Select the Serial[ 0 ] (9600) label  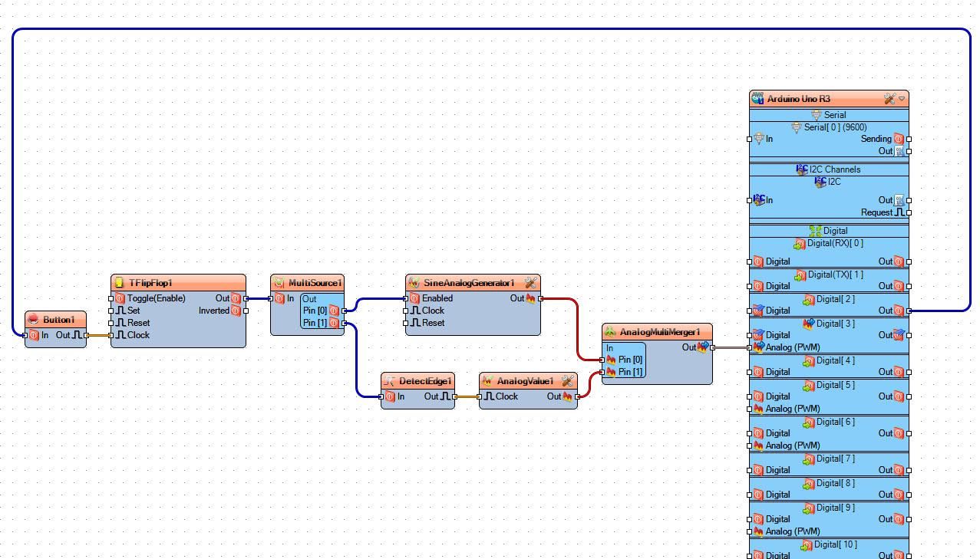pyautogui.click(x=835, y=127)
